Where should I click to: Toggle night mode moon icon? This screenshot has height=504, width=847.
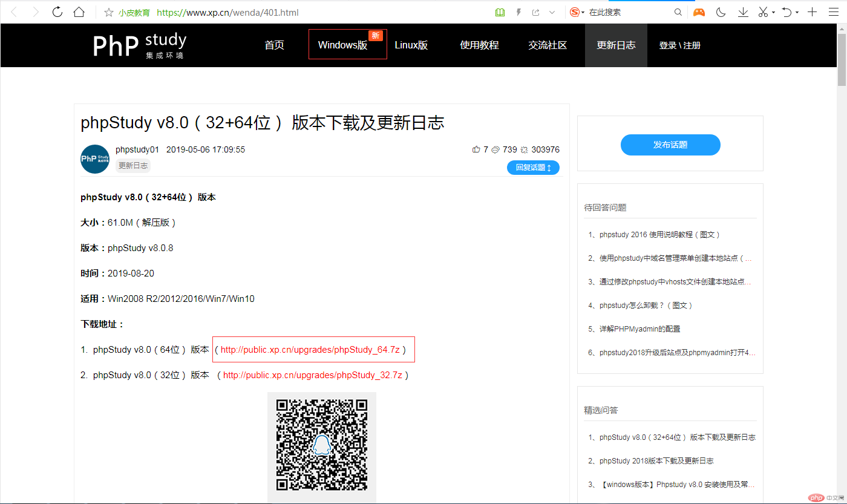pyautogui.click(x=721, y=12)
